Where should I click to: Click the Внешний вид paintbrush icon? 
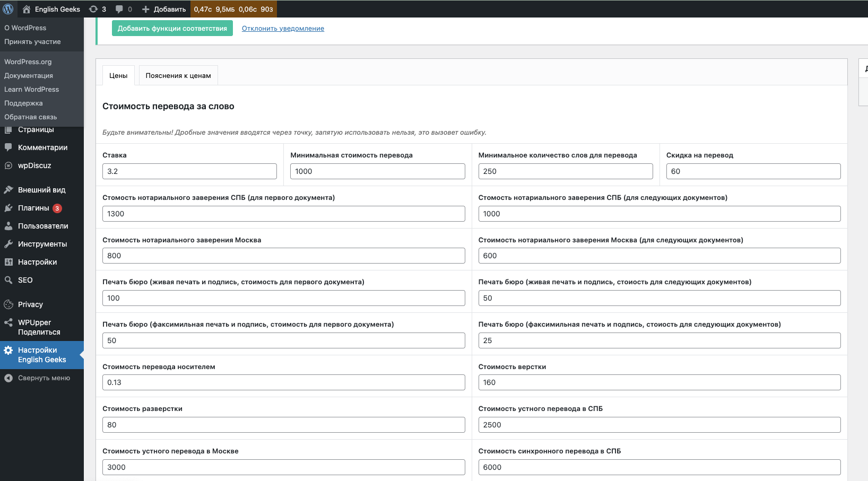[8, 190]
